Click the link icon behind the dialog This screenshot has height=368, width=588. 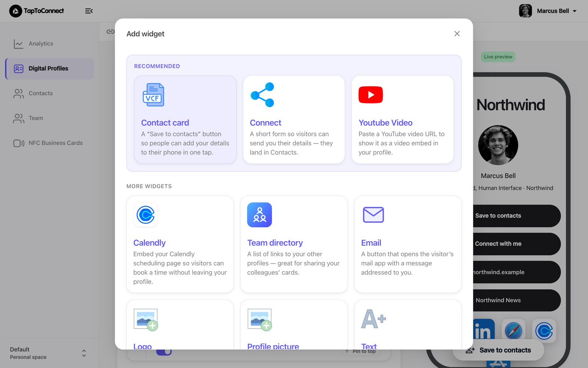point(110,32)
